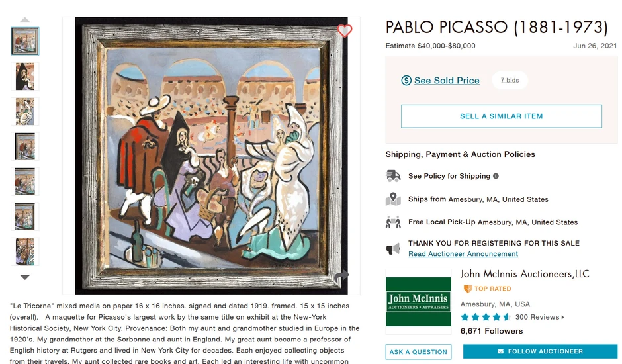The width and height of the screenshot is (622, 364).
Task: Click the shipping truck icon
Action: (x=394, y=176)
